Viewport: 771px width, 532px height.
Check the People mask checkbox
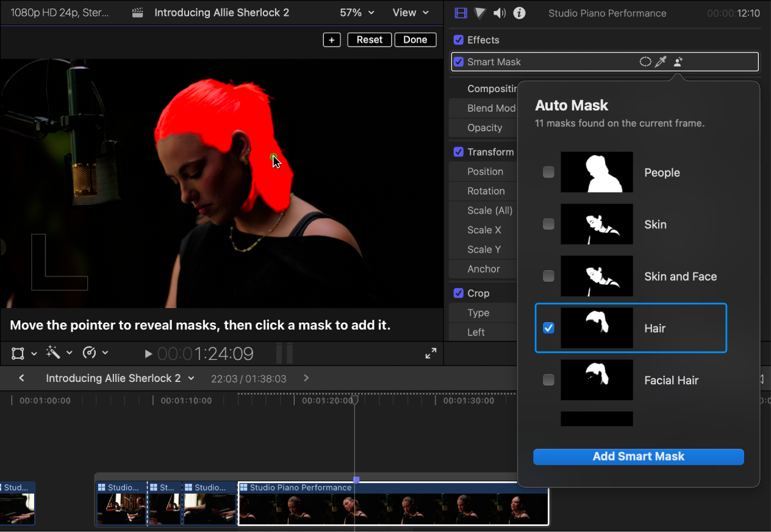tap(549, 173)
